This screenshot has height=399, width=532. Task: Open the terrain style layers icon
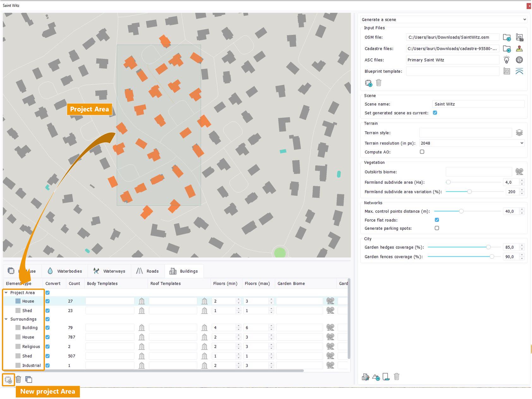pyautogui.click(x=519, y=133)
